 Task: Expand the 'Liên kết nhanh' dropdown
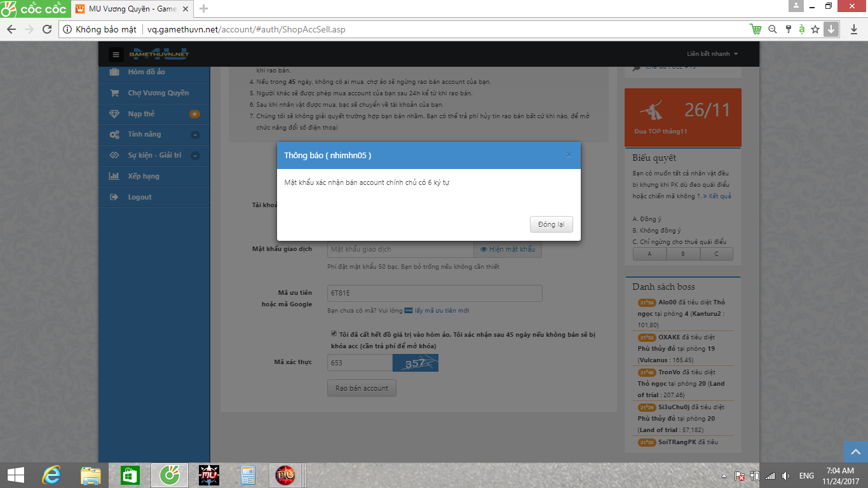[712, 54]
